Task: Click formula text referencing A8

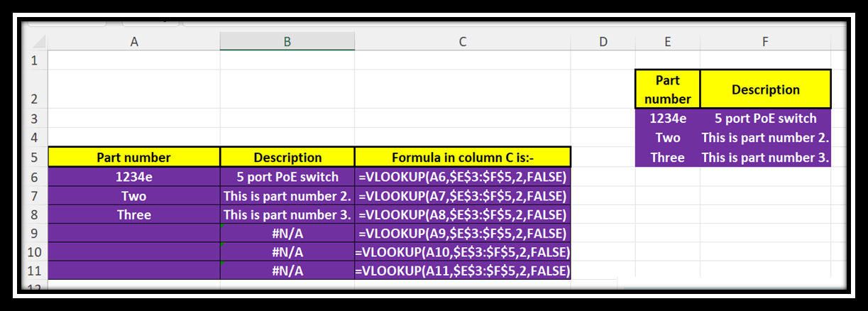Action: point(463,214)
